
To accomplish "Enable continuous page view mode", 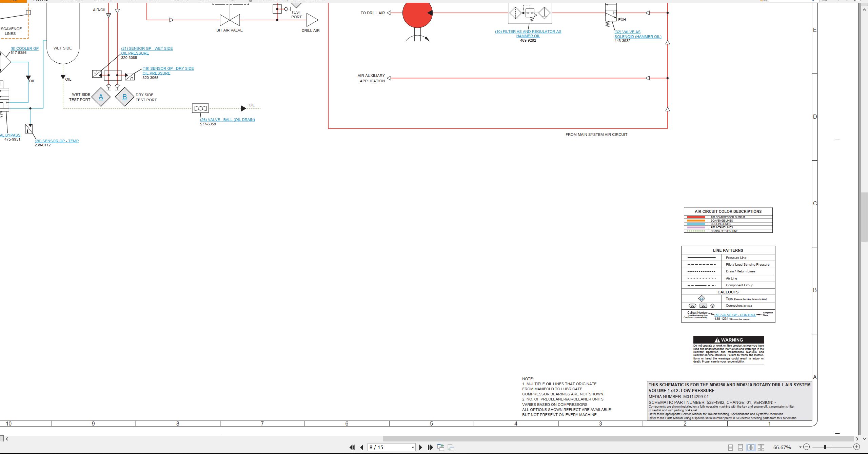I will click(x=741, y=448).
